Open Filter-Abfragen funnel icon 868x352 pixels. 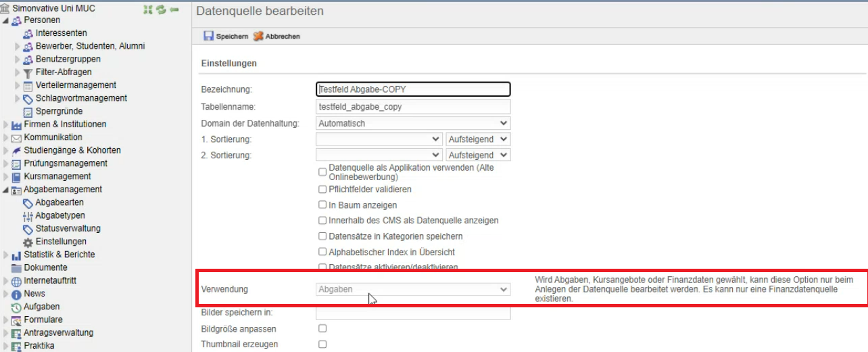[28, 72]
